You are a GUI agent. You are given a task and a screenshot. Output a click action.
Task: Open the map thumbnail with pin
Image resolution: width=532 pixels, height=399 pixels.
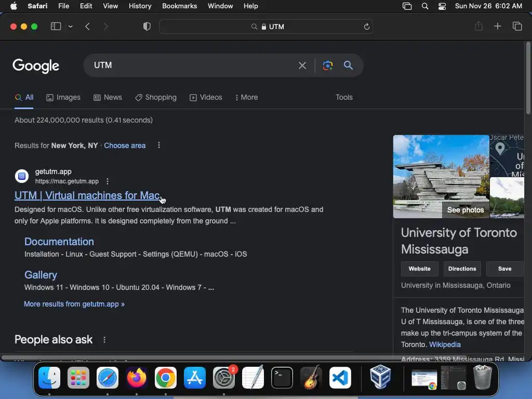(507, 156)
